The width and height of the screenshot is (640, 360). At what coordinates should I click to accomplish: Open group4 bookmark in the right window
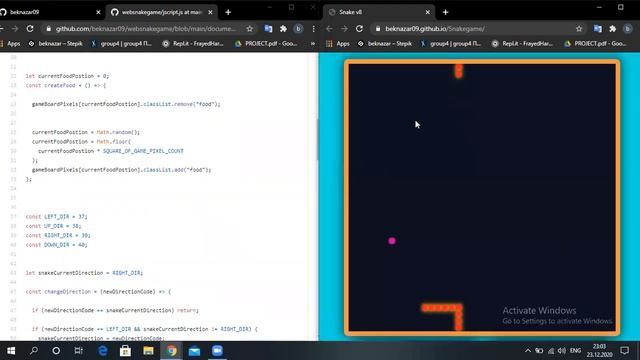pyautogui.click(x=451, y=43)
